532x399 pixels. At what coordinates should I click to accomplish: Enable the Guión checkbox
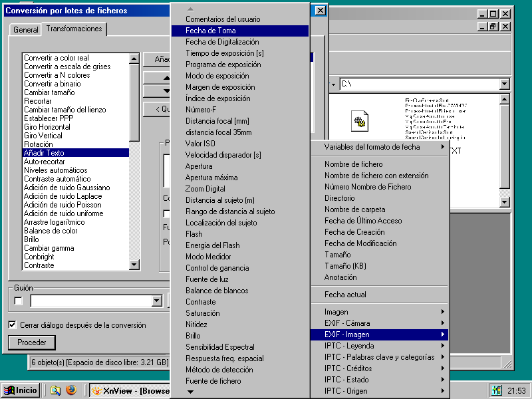(18, 301)
